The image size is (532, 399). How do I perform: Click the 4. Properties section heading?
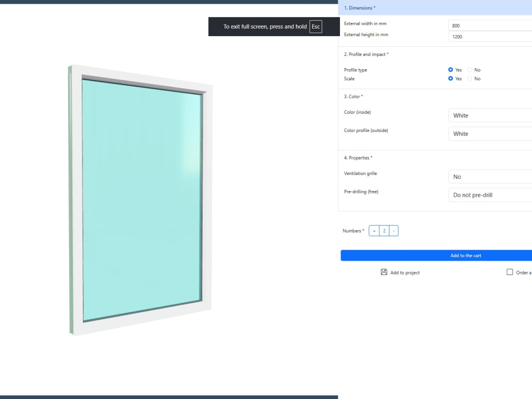(358, 158)
